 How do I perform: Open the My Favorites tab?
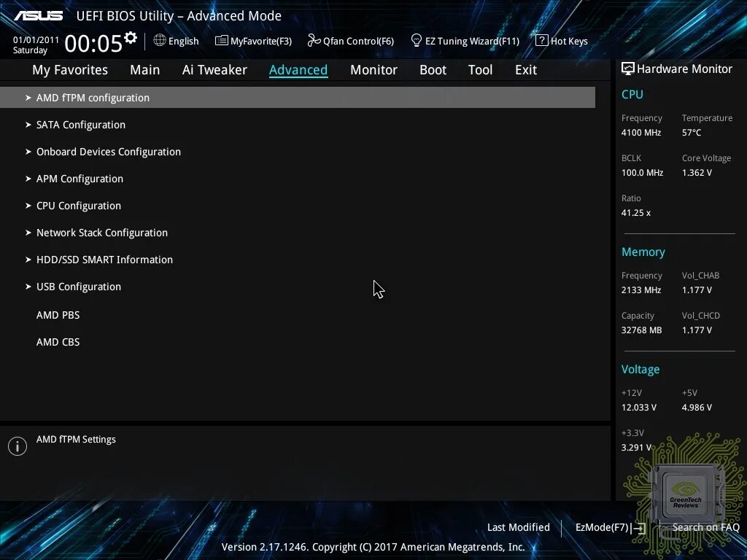point(70,70)
